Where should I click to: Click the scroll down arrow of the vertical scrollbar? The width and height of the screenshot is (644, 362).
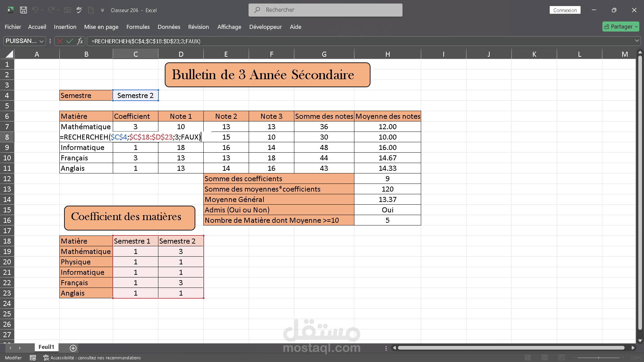pyautogui.click(x=640, y=341)
